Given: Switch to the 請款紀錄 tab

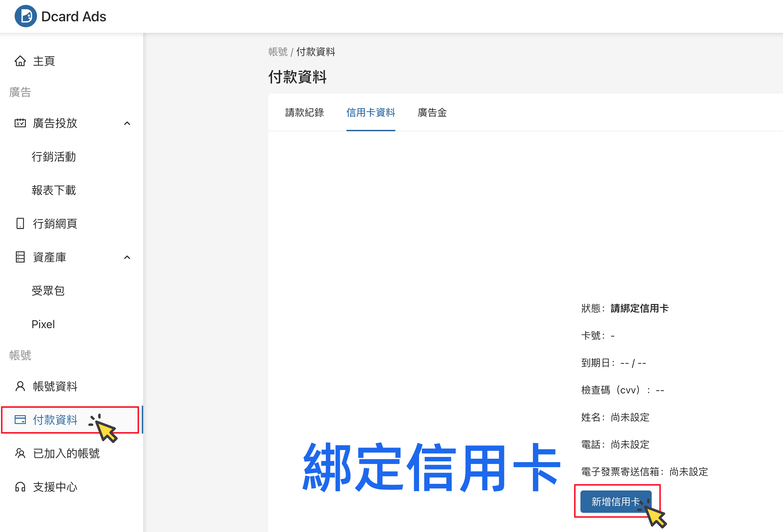Looking at the screenshot, I should (304, 112).
